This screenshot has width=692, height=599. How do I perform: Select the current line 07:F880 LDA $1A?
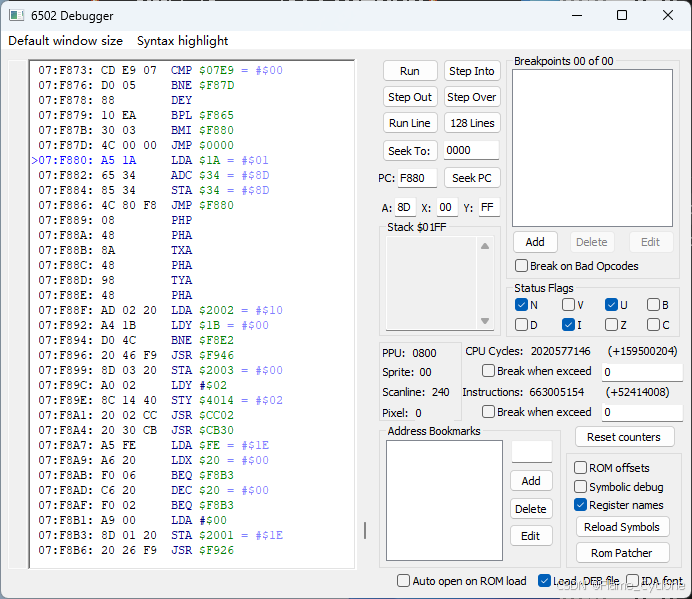coord(150,160)
